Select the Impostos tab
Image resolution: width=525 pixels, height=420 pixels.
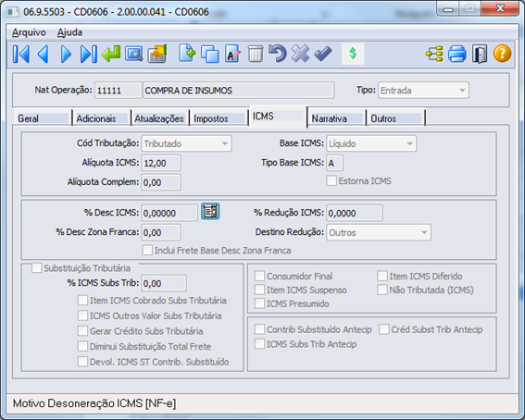(x=219, y=118)
